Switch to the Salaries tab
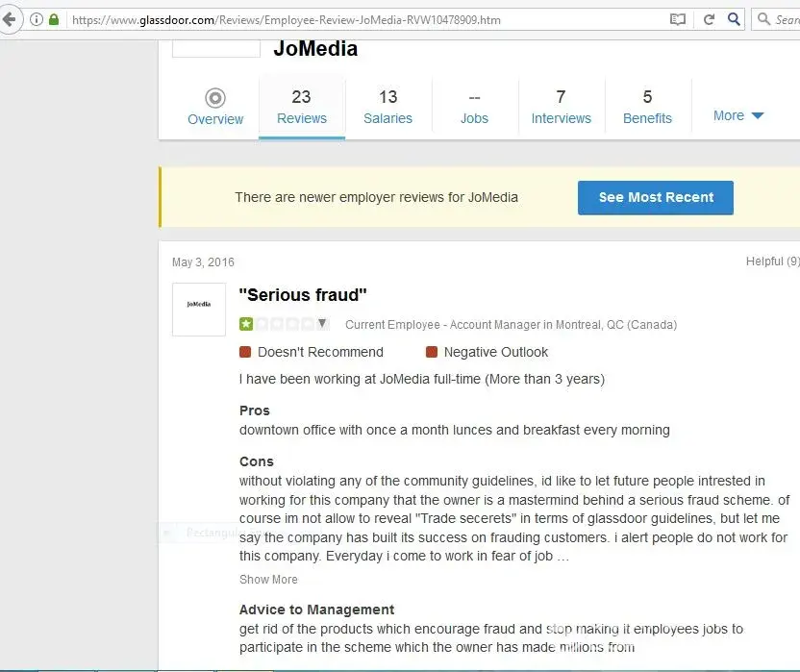 click(x=387, y=107)
